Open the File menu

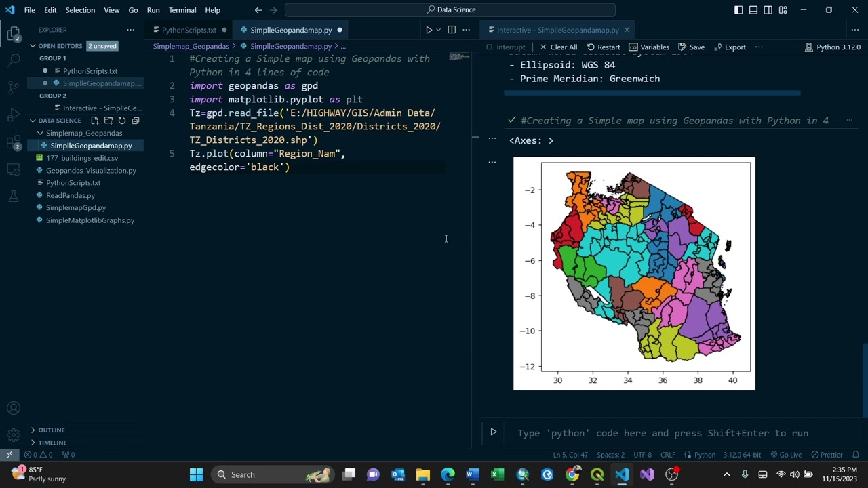(x=30, y=10)
